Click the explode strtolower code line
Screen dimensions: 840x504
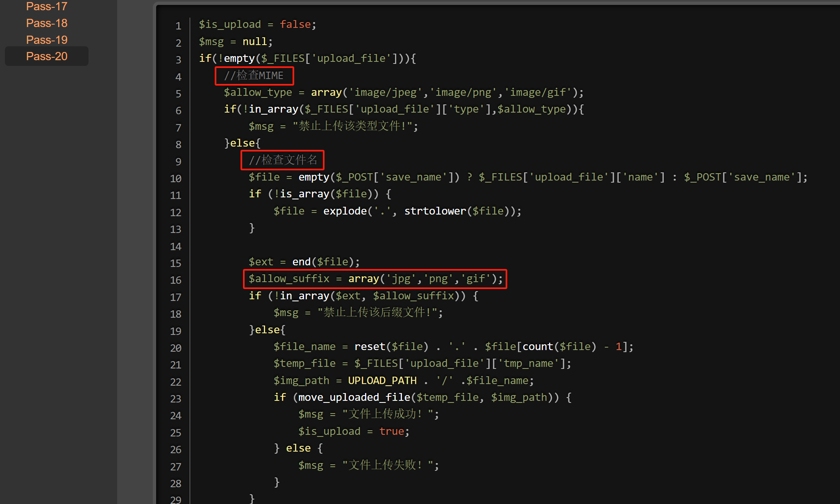tap(397, 211)
